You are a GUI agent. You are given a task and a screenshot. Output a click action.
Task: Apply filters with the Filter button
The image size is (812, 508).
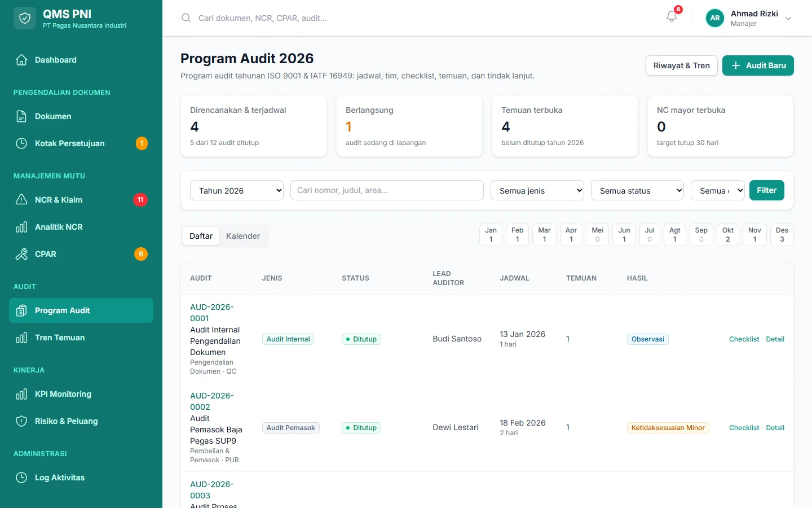[x=766, y=190]
